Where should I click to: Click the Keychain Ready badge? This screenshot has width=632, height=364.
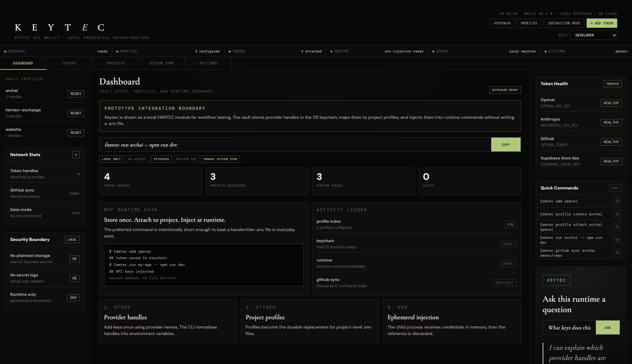(x=505, y=90)
